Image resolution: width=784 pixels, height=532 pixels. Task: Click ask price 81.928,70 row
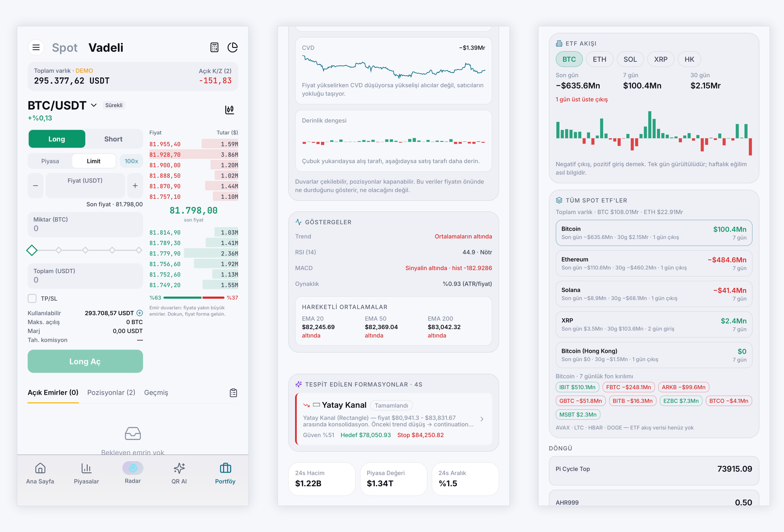[x=194, y=154]
